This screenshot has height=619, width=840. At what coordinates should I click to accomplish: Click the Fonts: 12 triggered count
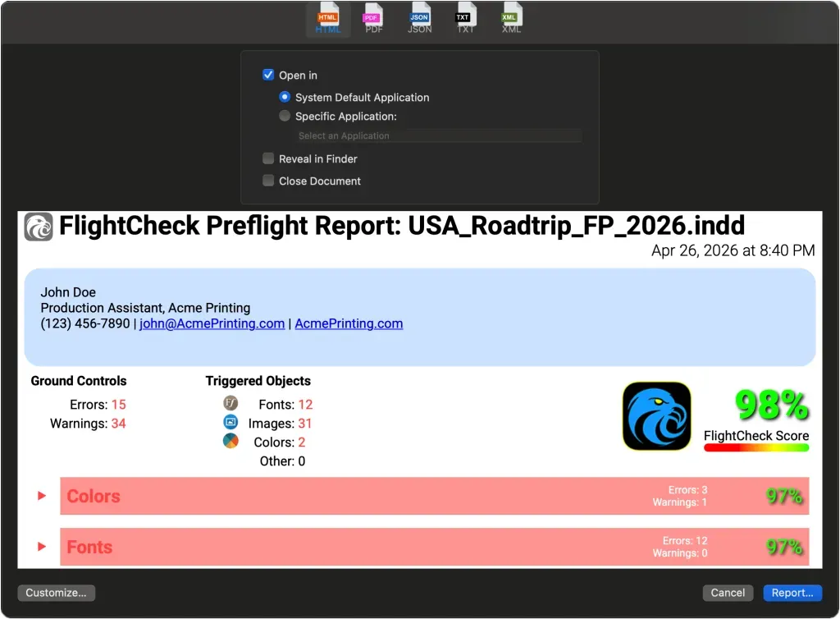(x=285, y=405)
